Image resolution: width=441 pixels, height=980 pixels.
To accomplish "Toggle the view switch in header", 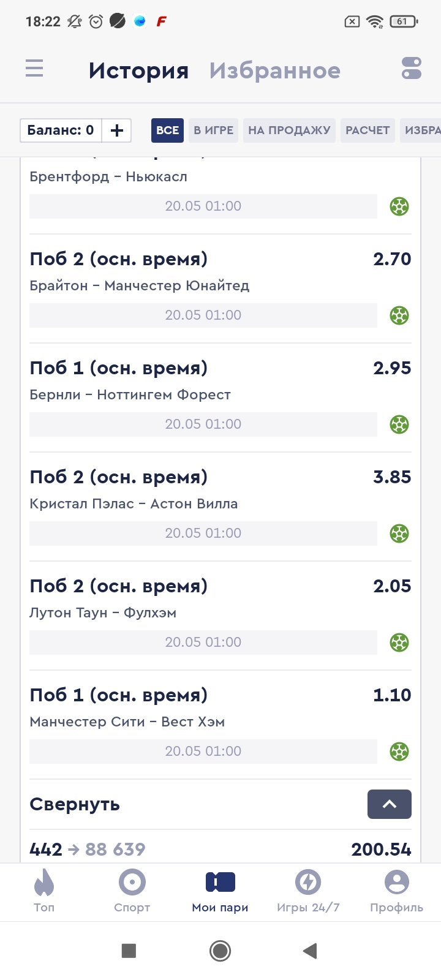I will point(412,68).
